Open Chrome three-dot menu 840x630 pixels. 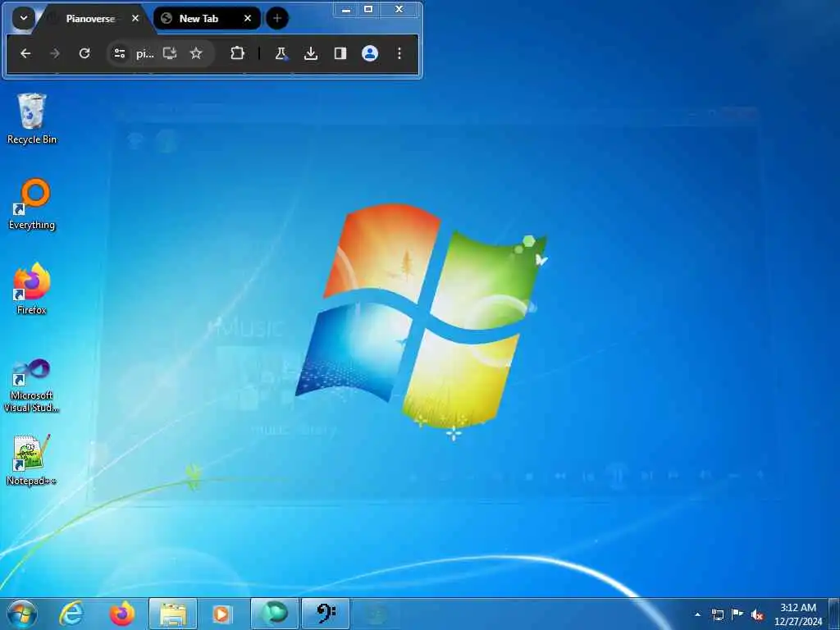[x=399, y=53]
